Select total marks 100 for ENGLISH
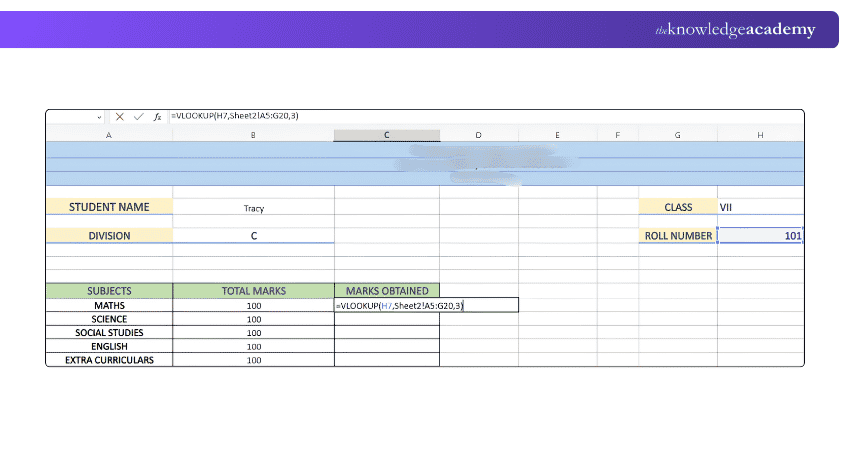The height and width of the screenshot is (450, 850). (253, 346)
